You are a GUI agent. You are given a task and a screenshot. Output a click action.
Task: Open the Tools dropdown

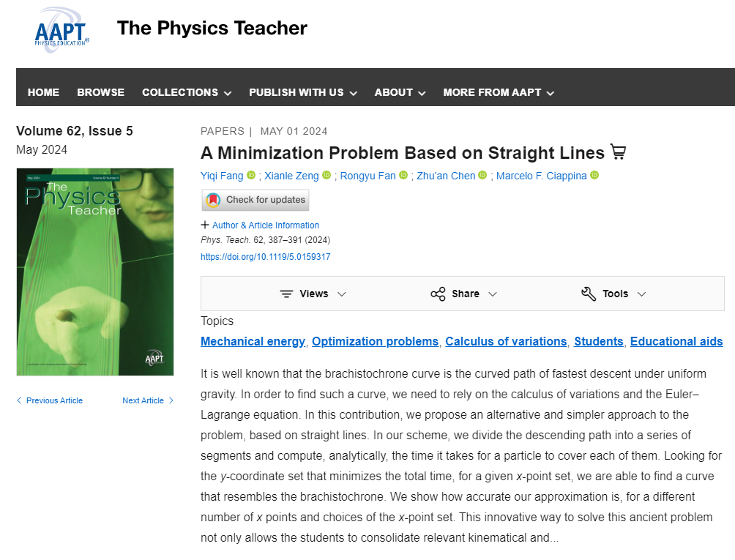click(x=614, y=294)
